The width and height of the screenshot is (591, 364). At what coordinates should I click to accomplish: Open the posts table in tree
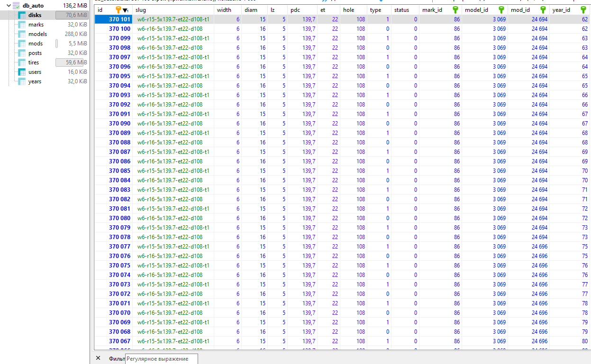(x=35, y=53)
